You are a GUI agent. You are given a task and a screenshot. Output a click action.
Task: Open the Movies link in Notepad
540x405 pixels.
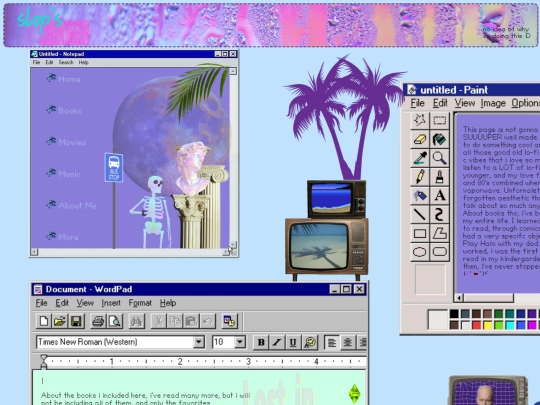click(x=72, y=142)
